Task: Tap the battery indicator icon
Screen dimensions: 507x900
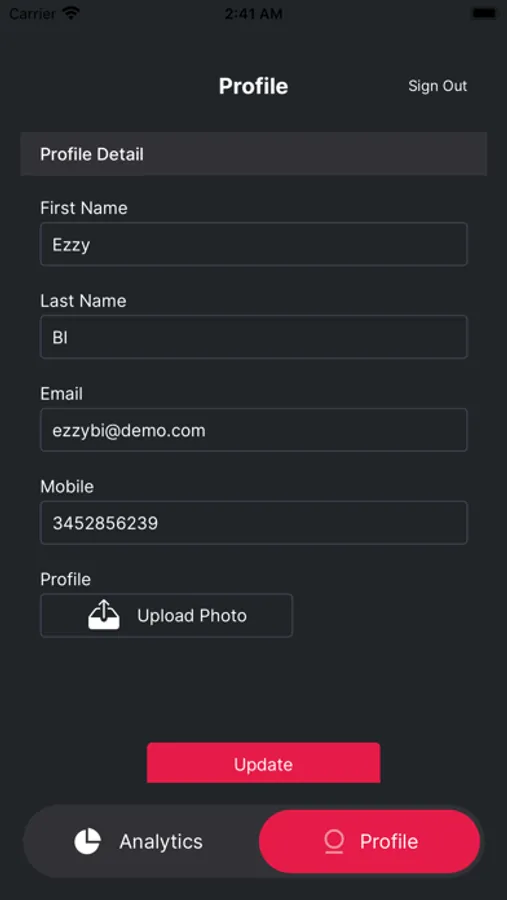Action: click(x=483, y=13)
